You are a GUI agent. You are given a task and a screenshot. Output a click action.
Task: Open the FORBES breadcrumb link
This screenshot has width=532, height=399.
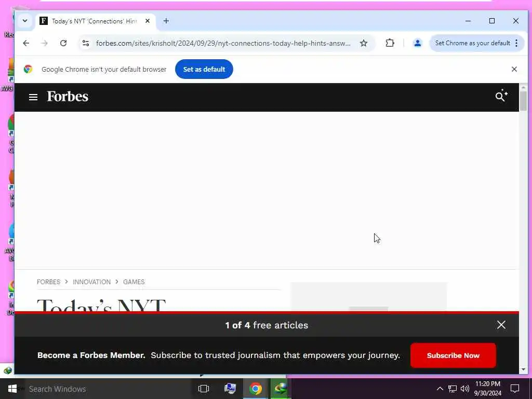coord(48,282)
